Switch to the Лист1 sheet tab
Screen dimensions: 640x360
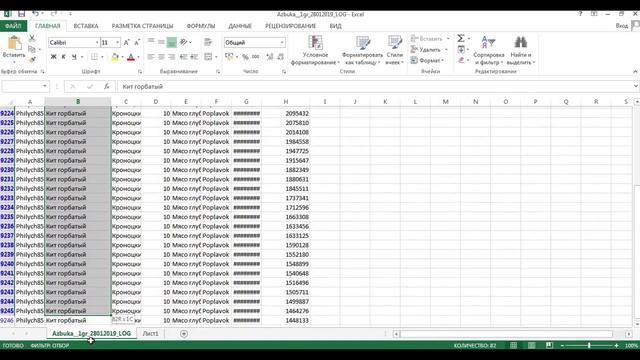tap(150, 333)
